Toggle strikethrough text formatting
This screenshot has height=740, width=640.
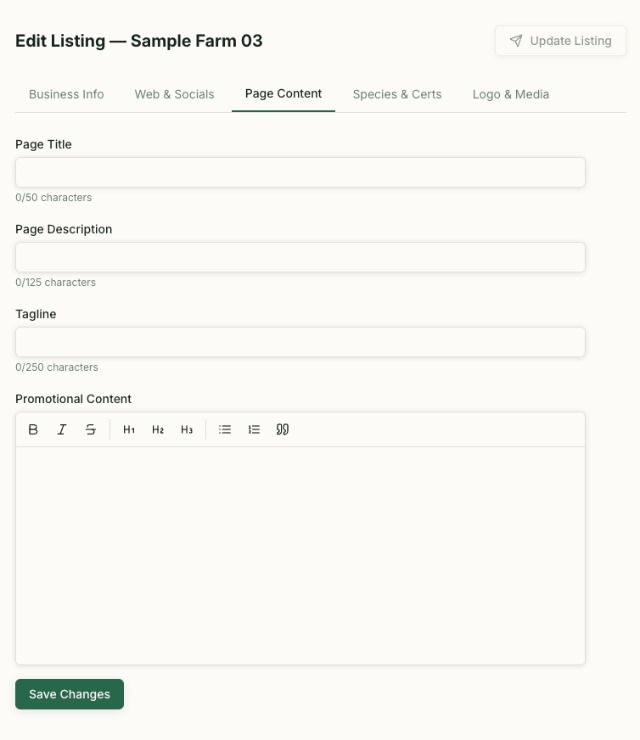pos(91,429)
